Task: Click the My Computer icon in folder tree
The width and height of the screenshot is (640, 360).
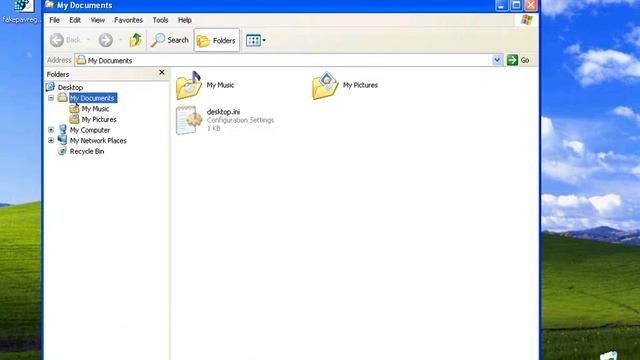Action: click(62, 129)
